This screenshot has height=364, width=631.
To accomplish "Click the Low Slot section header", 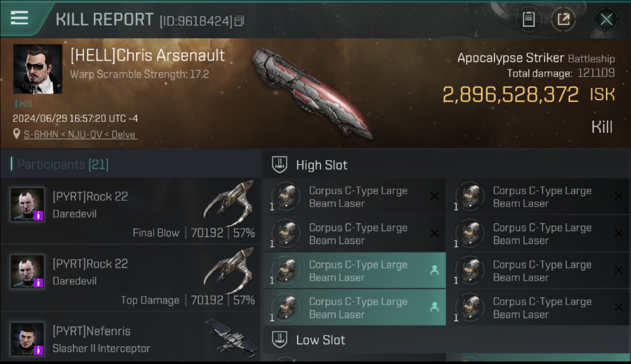I will (x=447, y=339).
